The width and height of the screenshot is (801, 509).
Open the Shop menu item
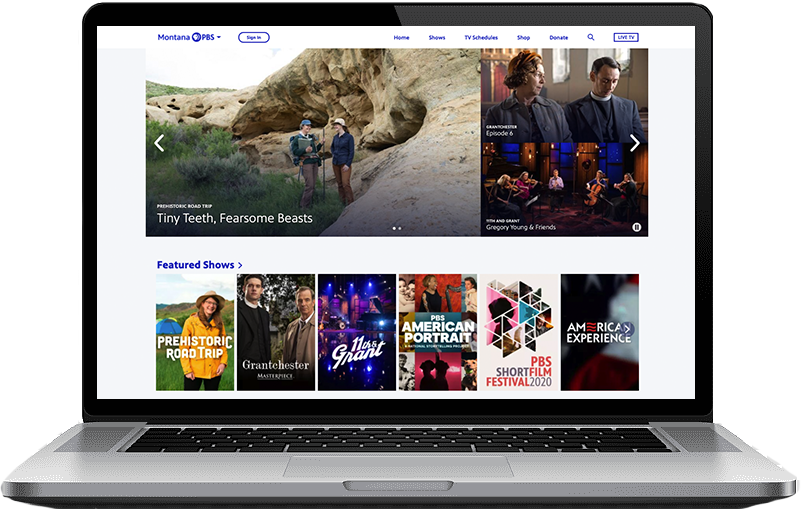[x=523, y=38]
